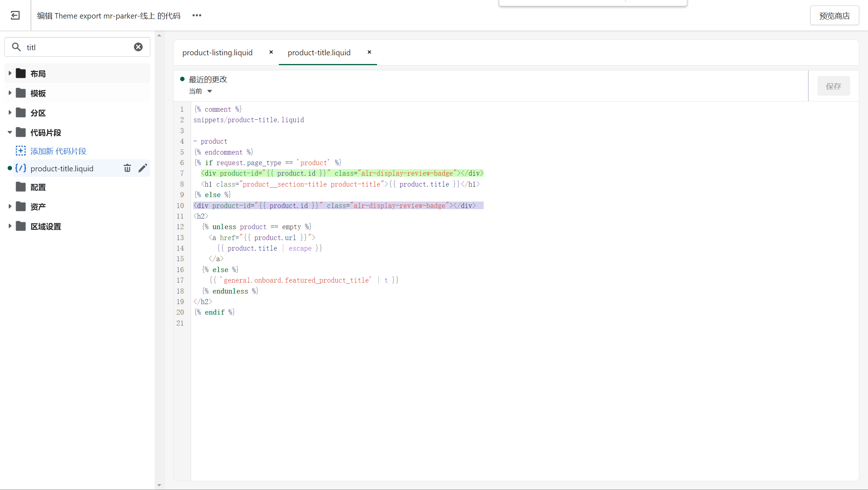
Task: Click line 6 if request.page_type statement
Action: [267, 163]
